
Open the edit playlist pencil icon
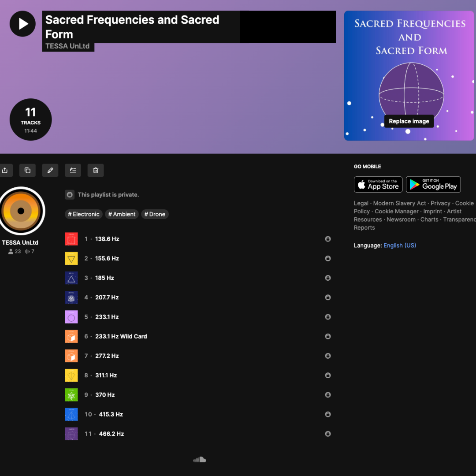50,170
